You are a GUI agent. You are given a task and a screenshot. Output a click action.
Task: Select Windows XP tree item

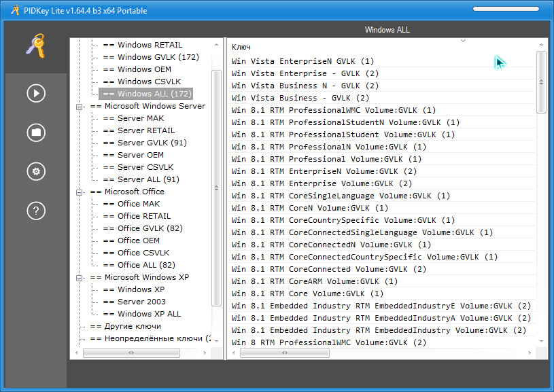[x=133, y=289]
